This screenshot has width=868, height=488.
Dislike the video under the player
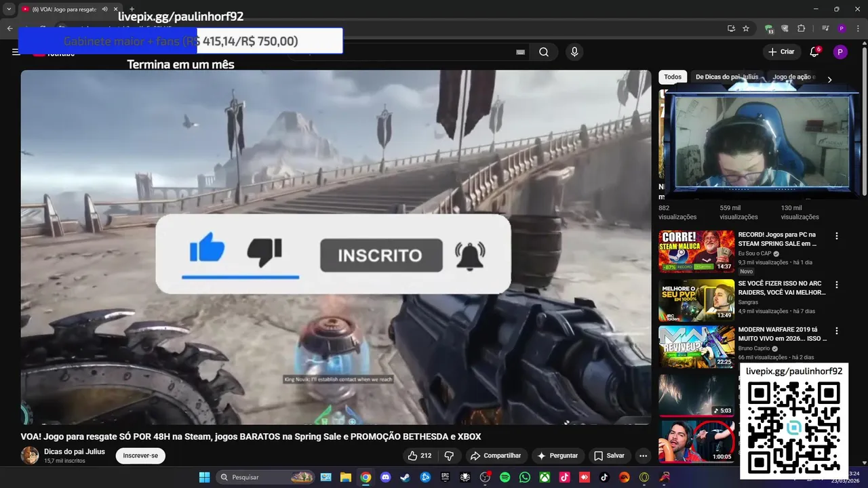point(449,455)
